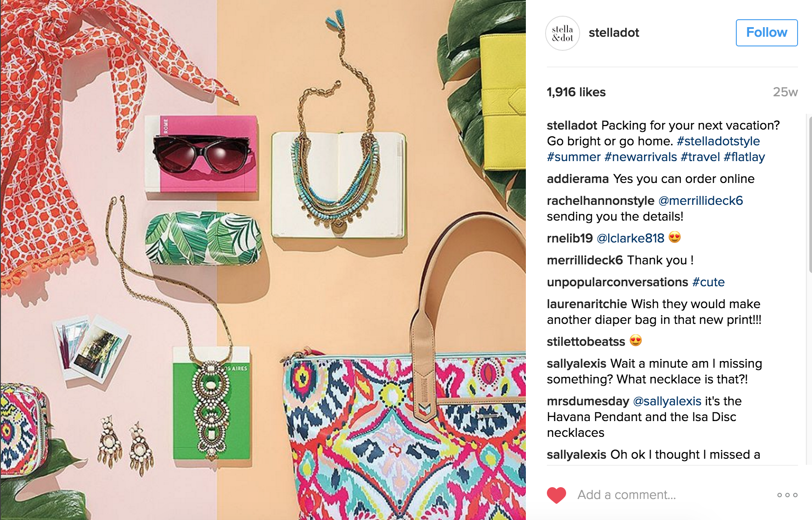
Task: View addierama's profile from comment
Action: 577,179
